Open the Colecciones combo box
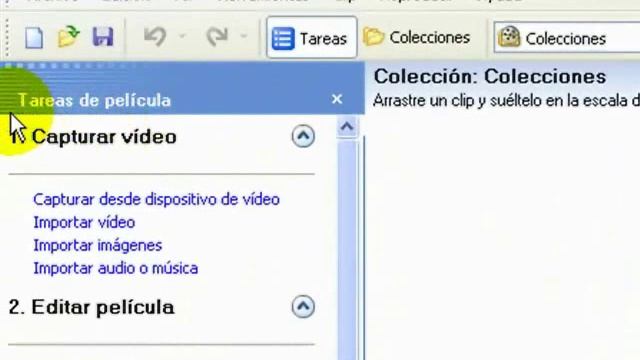 coord(567,38)
